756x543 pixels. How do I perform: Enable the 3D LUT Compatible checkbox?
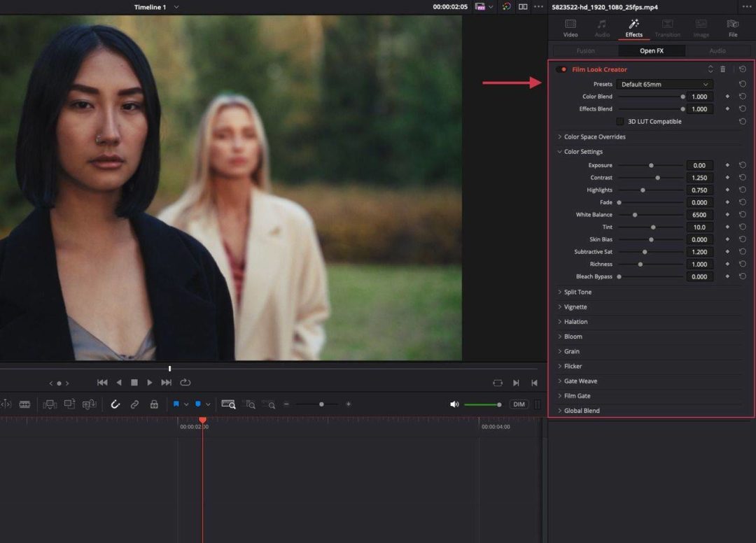(620, 121)
